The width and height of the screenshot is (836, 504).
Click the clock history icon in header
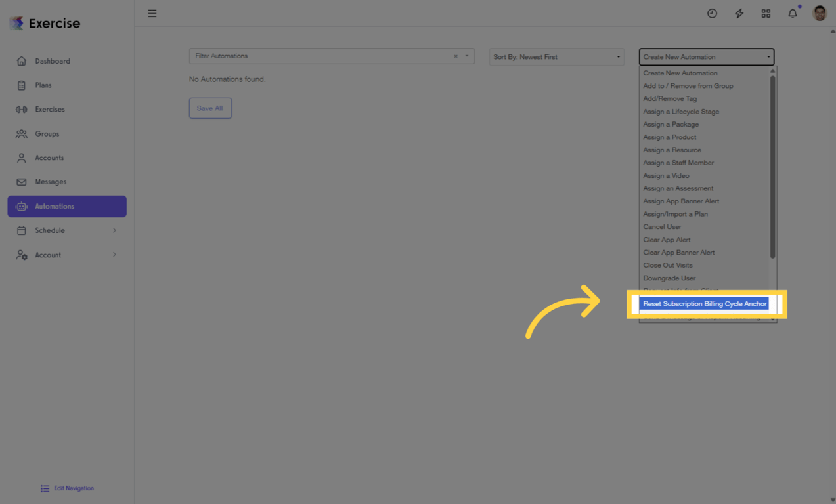pyautogui.click(x=712, y=12)
